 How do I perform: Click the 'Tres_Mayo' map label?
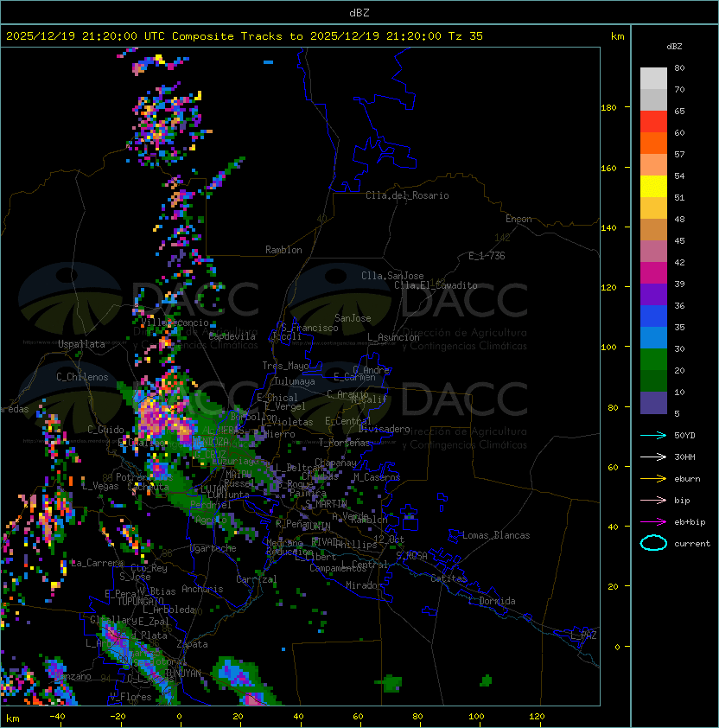coord(285,366)
